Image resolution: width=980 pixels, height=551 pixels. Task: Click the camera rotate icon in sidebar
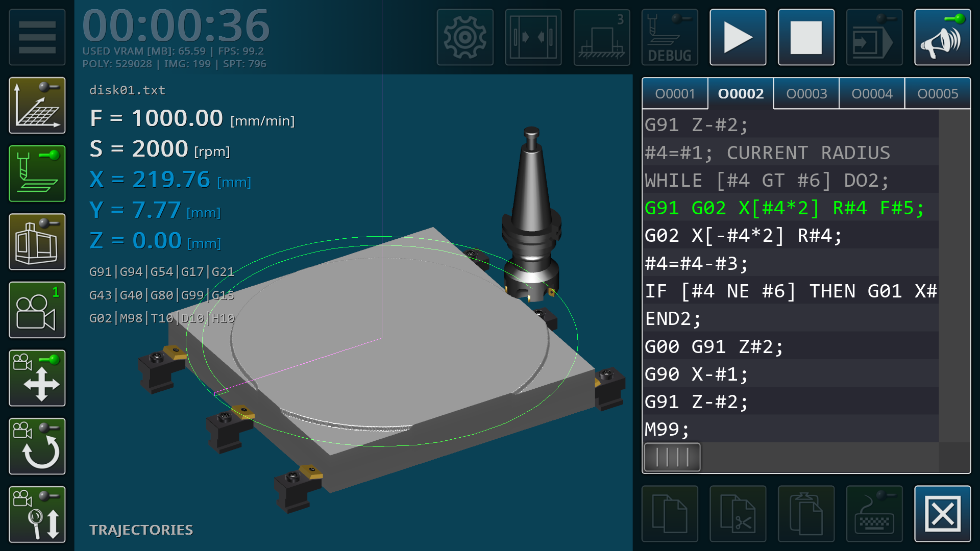click(x=37, y=446)
